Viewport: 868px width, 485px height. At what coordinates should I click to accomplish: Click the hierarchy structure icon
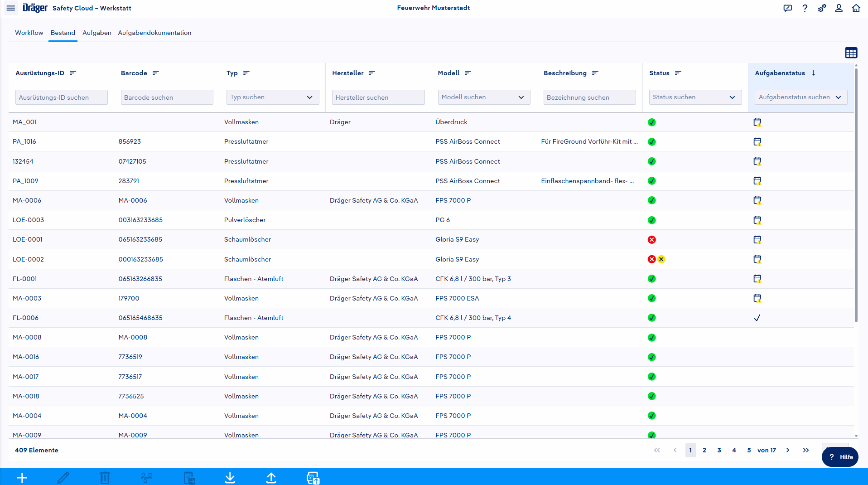point(146,478)
